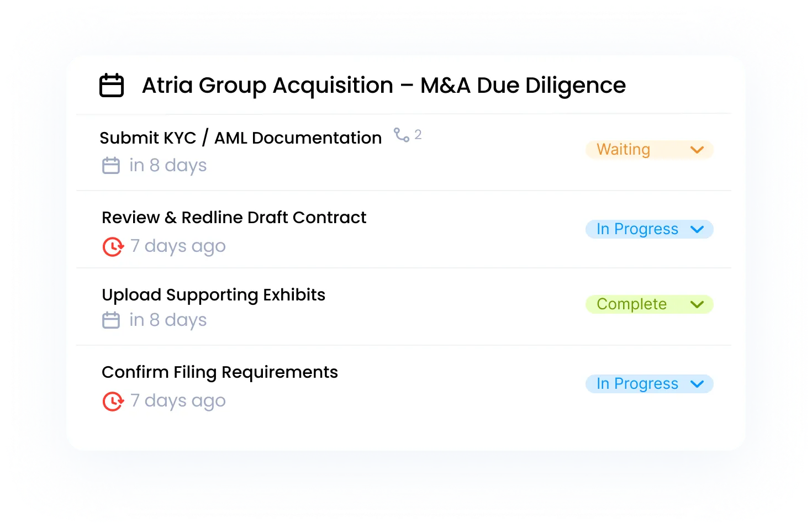The height and width of the screenshot is (528, 812).
Task: Click the number 2 beside the call icon
Action: click(x=418, y=134)
